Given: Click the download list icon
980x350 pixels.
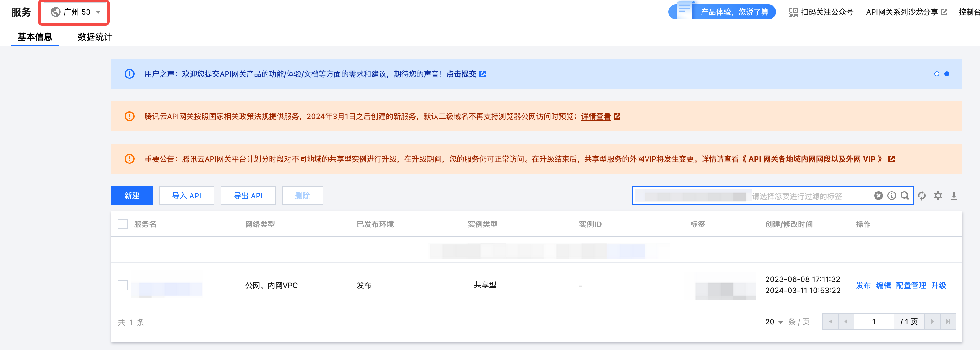Looking at the screenshot, I should pos(954,196).
